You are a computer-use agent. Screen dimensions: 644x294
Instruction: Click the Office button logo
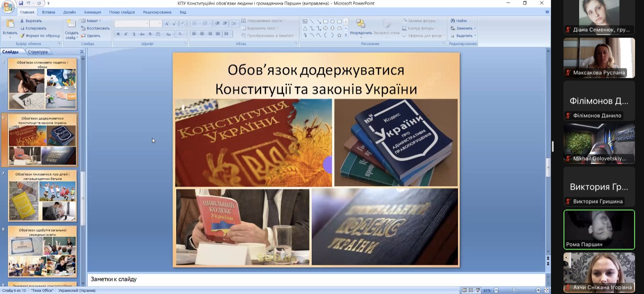[x=8, y=8]
